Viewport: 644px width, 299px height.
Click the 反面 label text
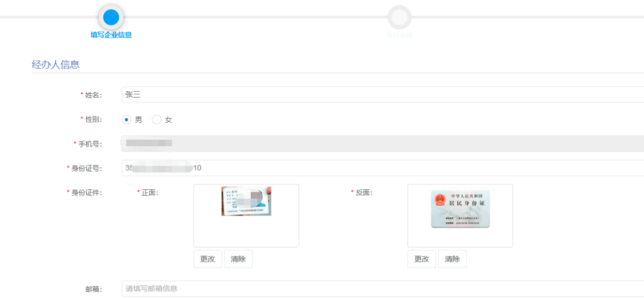click(x=364, y=193)
